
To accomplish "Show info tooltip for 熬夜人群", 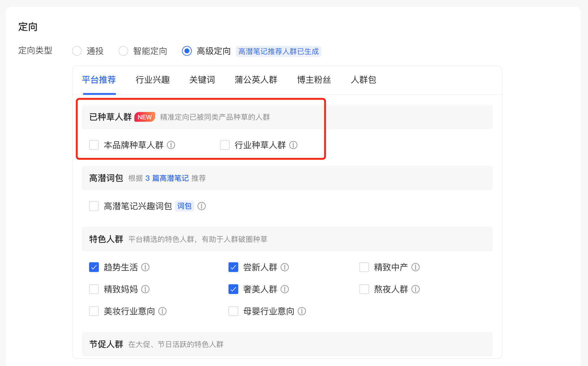I will click(x=416, y=289).
